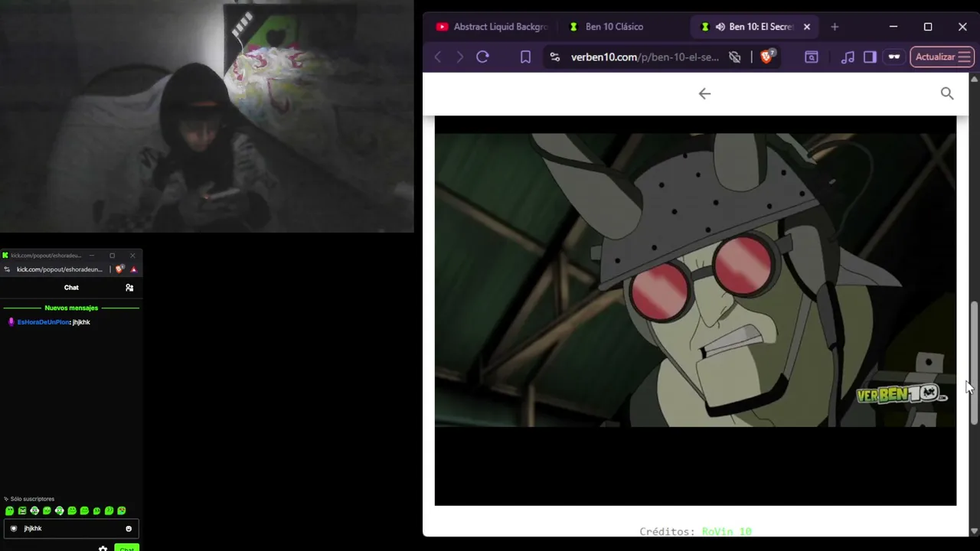Minimize the Kick chat popout window

(91, 256)
